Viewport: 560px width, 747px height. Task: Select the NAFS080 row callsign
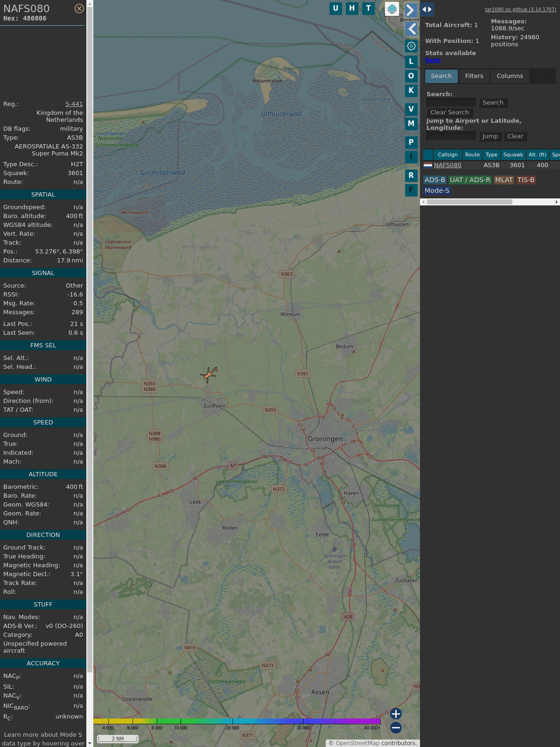[x=448, y=165]
